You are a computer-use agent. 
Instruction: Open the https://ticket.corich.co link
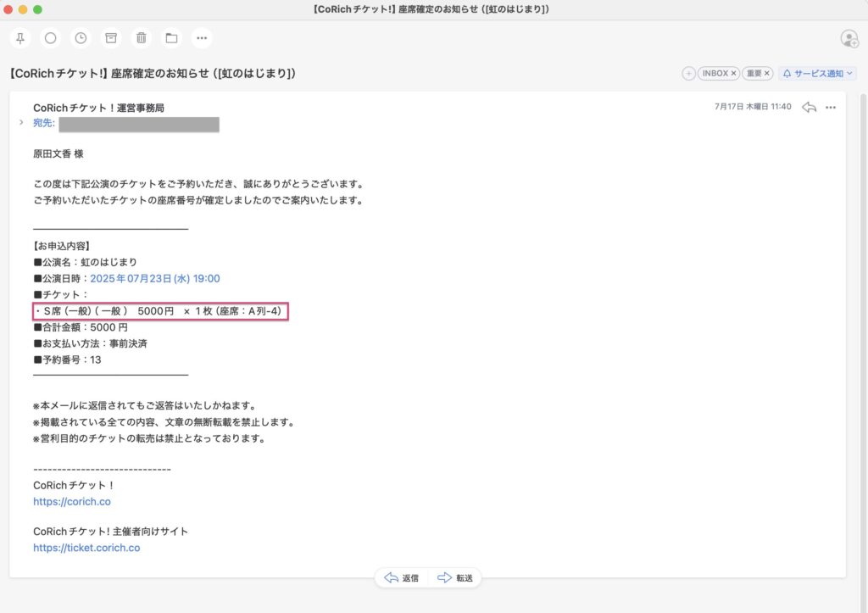86,548
